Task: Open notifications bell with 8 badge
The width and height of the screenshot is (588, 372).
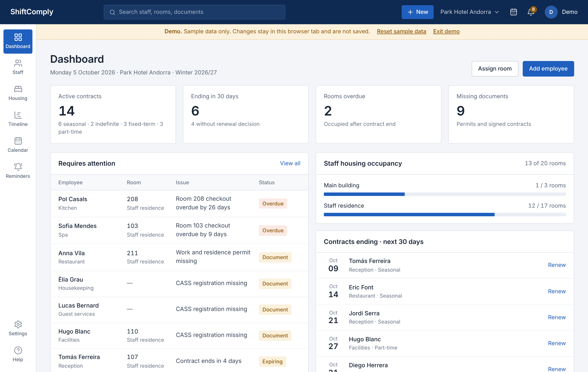Action: [x=531, y=12]
